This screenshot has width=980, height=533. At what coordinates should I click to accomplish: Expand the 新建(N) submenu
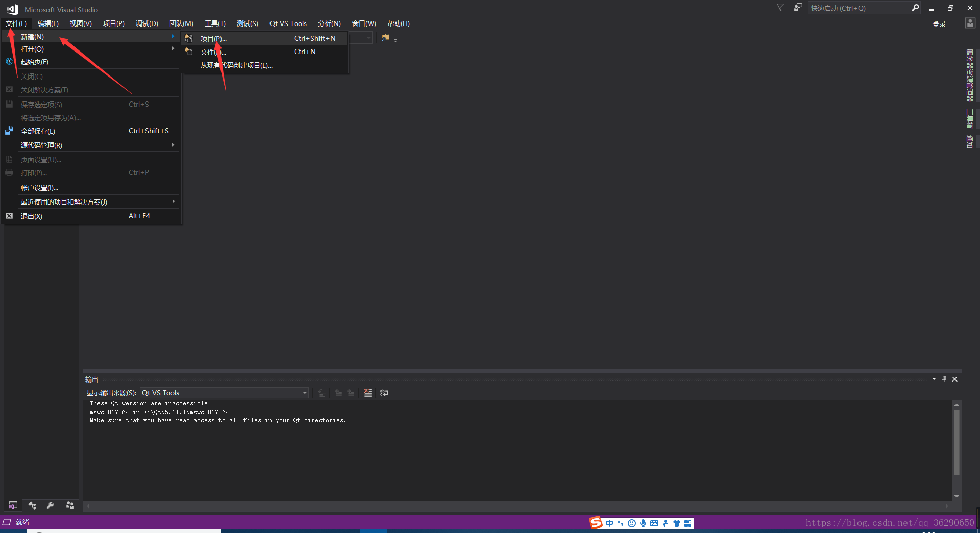[91, 37]
